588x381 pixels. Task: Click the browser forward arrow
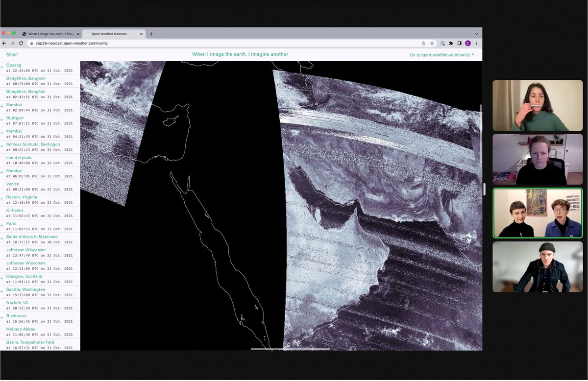13,43
